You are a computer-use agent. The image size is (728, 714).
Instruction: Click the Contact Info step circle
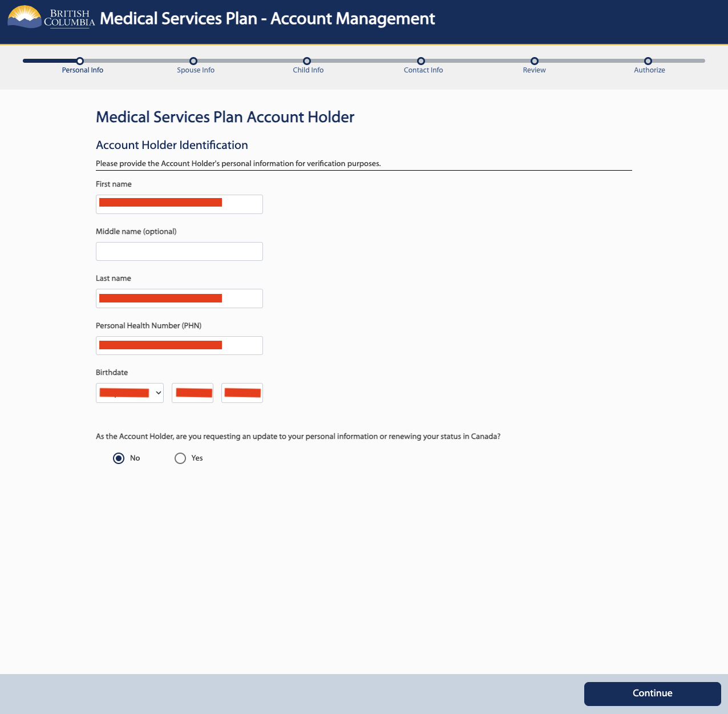(x=421, y=61)
